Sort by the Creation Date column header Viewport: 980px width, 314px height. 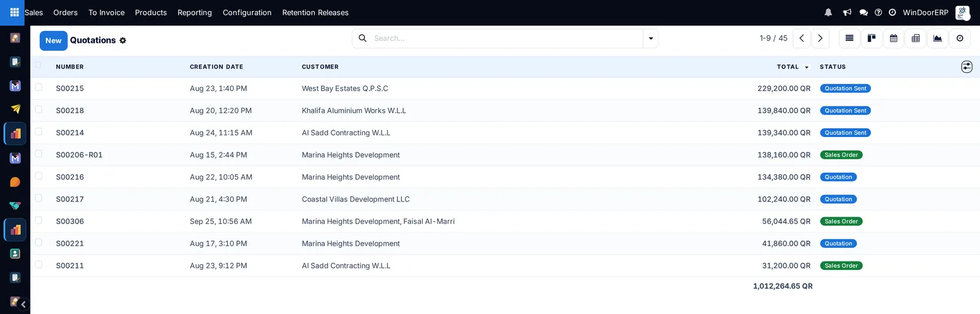point(216,67)
